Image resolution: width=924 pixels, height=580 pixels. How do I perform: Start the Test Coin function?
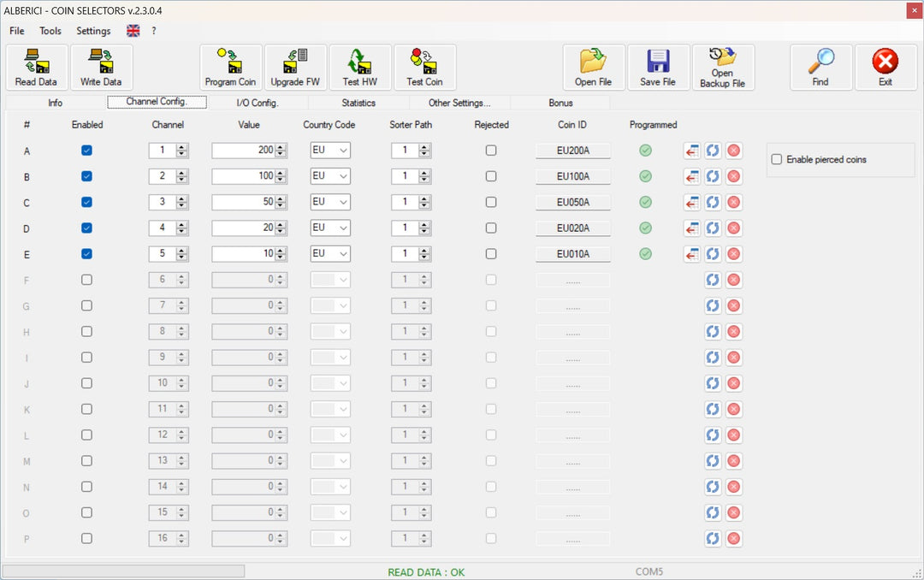(424, 68)
